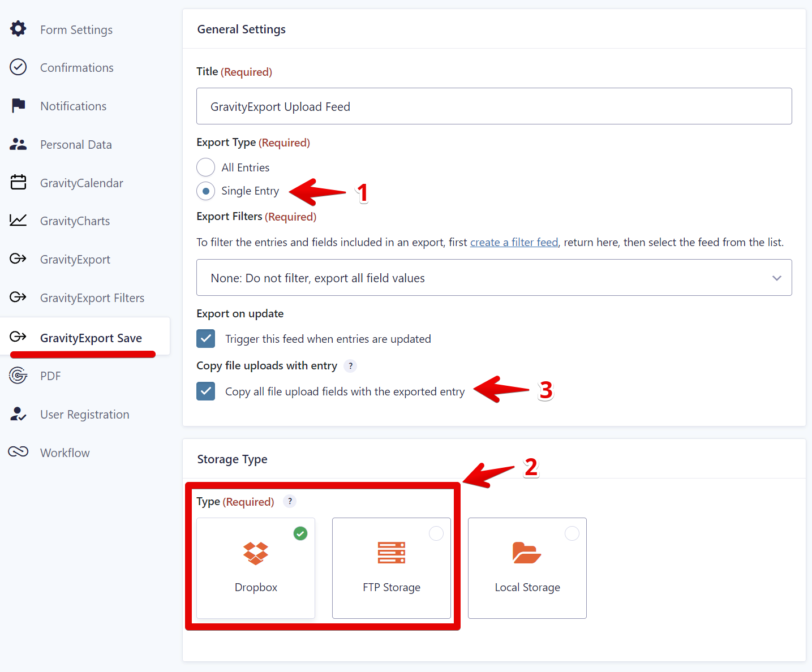
Task: Click the Workflow infinity loop icon
Action: (18, 451)
